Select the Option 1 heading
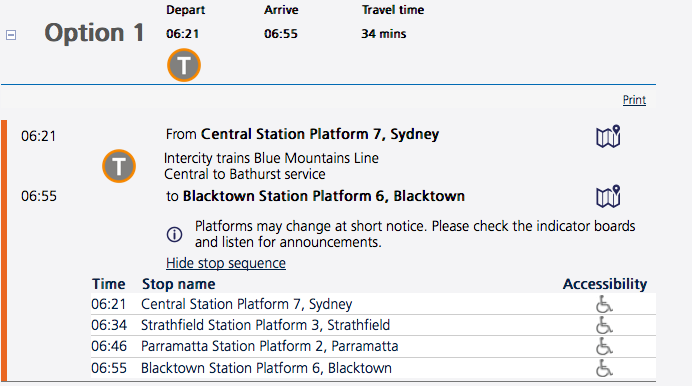692x386 pixels. pyautogui.click(x=94, y=33)
